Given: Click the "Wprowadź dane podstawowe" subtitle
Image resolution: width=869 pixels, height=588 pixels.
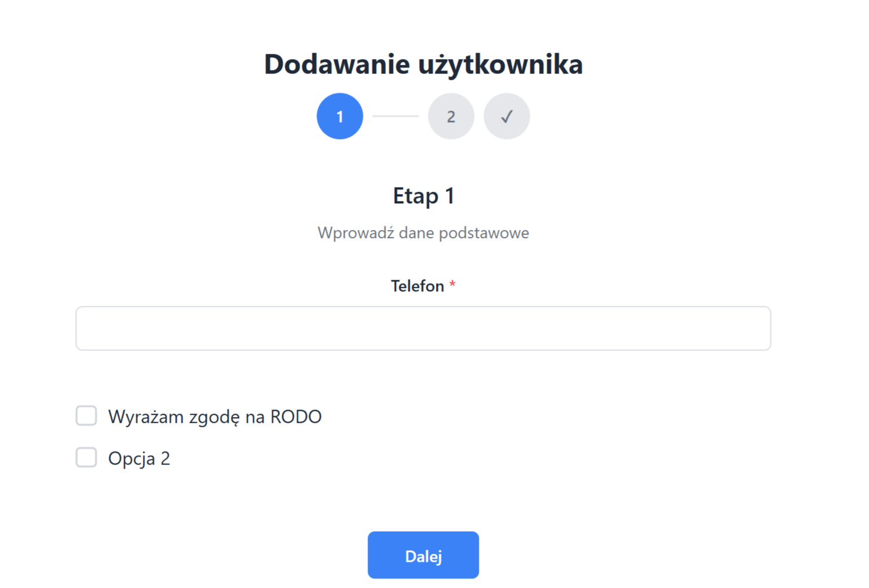Looking at the screenshot, I should pos(423,233).
